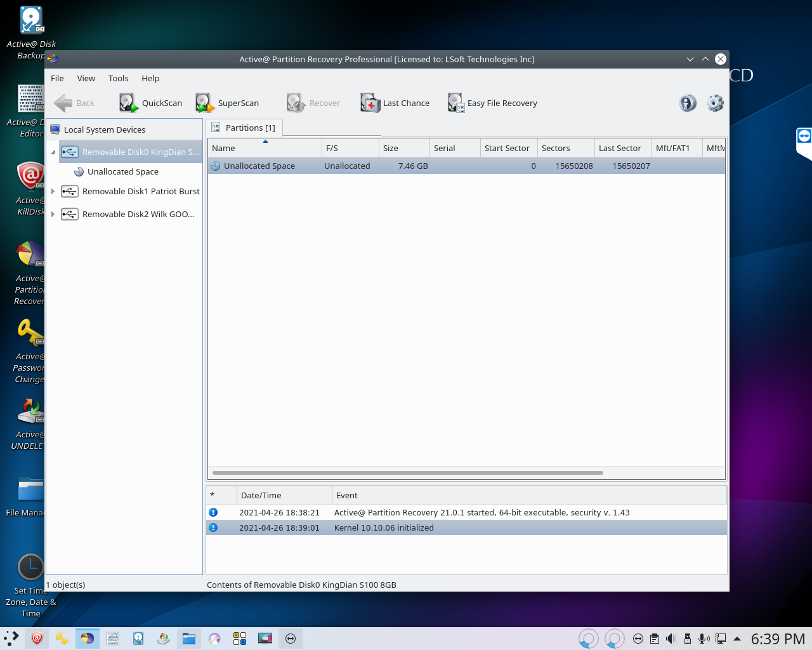Open the File menu
Image resolution: width=812 pixels, height=650 pixels.
pos(57,78)
